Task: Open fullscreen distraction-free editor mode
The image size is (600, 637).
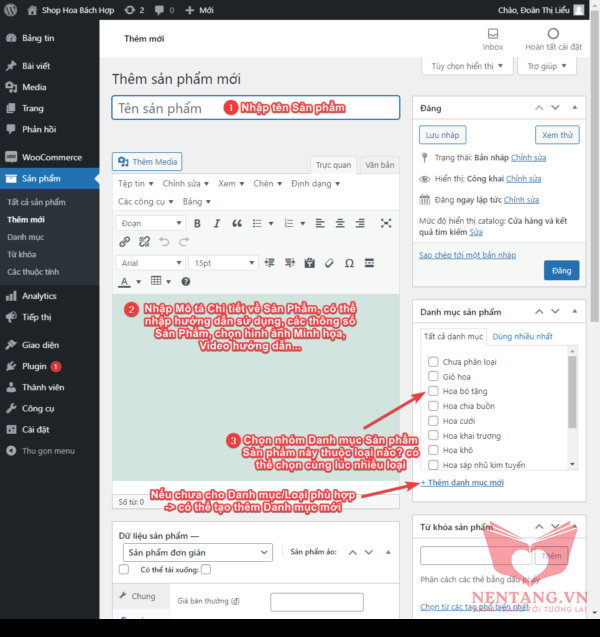Action: pos(385,223)
